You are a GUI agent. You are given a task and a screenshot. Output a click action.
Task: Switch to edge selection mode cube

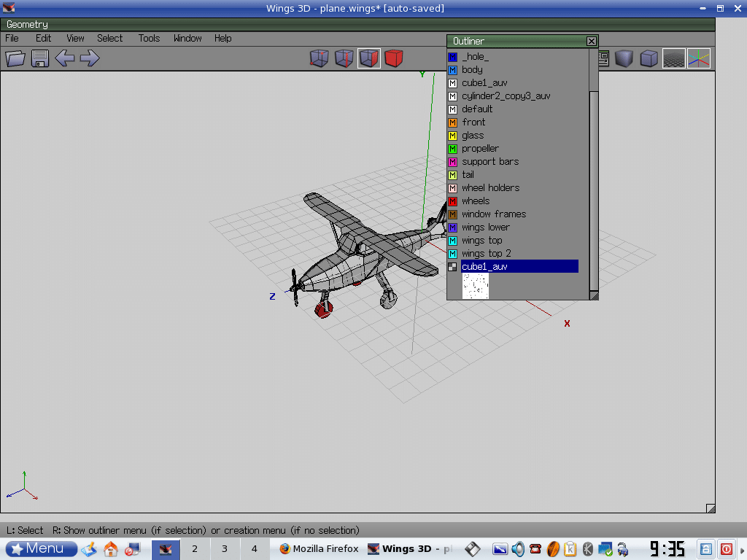tap(344, 58)
